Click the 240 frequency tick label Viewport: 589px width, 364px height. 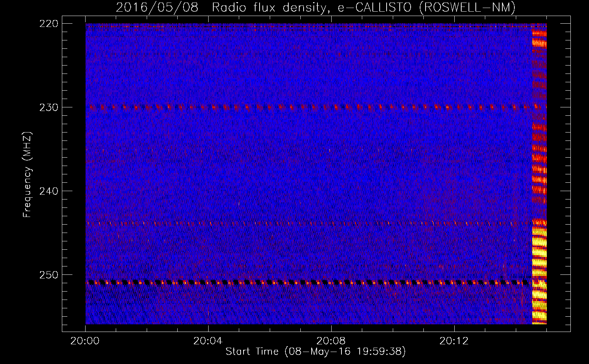click(x=48, y=191)
